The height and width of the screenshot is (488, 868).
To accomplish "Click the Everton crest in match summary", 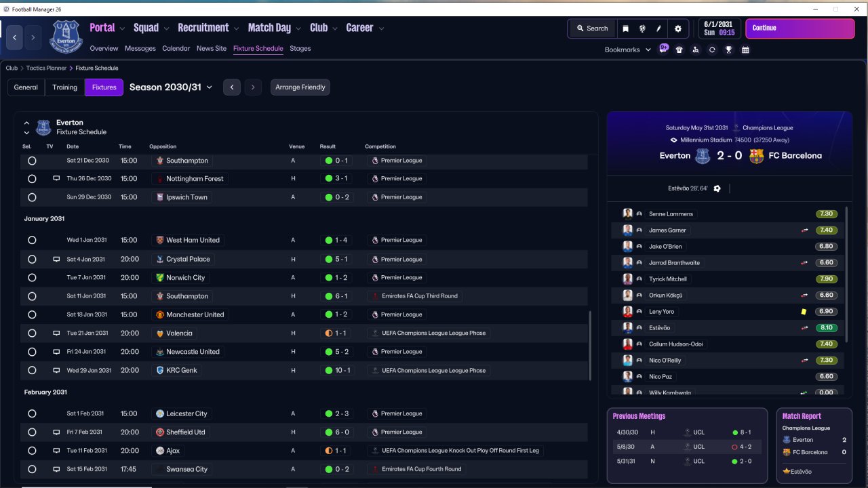I will (x=702, y=156).
